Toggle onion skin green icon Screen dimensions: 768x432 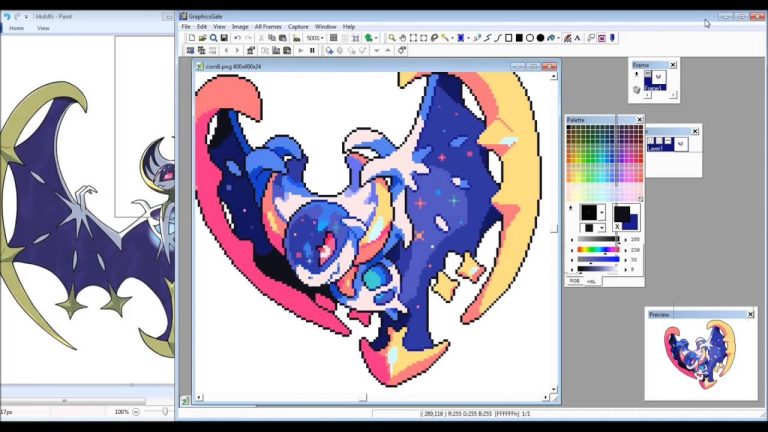pyautogui.click(x=369, y=38)
